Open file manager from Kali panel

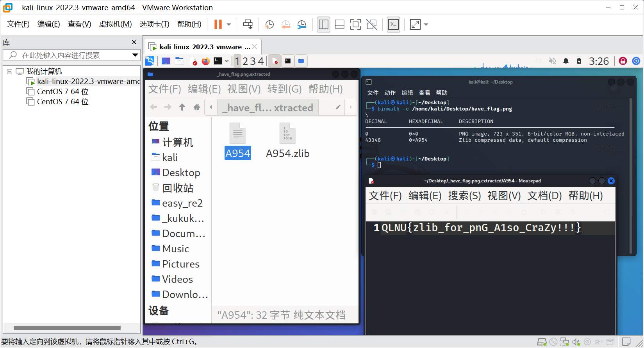click(x=179, y=61)
